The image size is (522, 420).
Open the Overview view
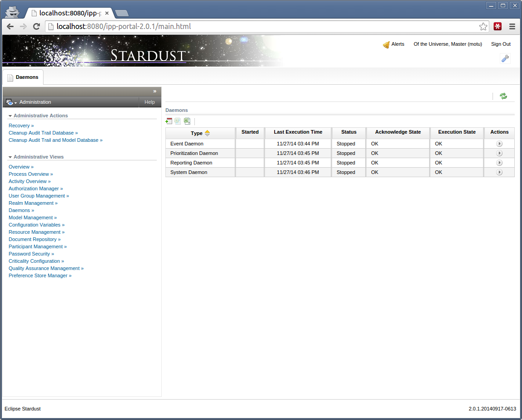click(x=21, y=167)
